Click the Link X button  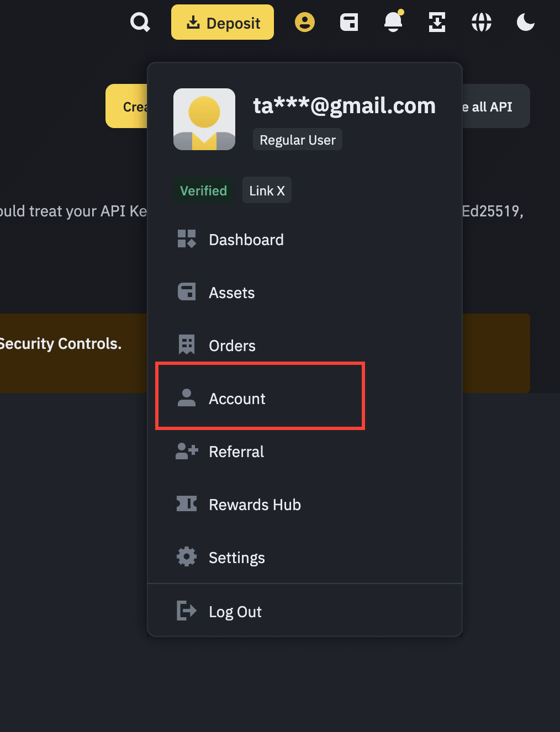[x=267, y=190]
